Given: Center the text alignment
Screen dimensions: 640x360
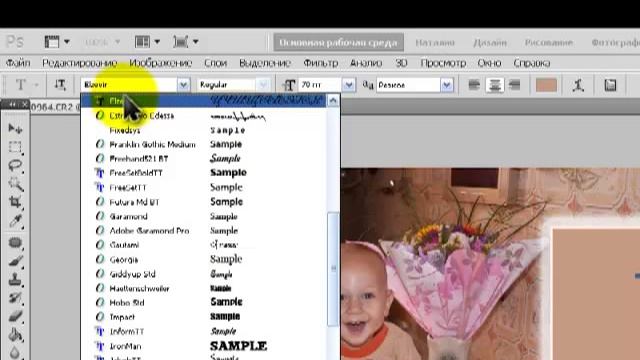Looking at the screenshot, I should click(495, 85).
